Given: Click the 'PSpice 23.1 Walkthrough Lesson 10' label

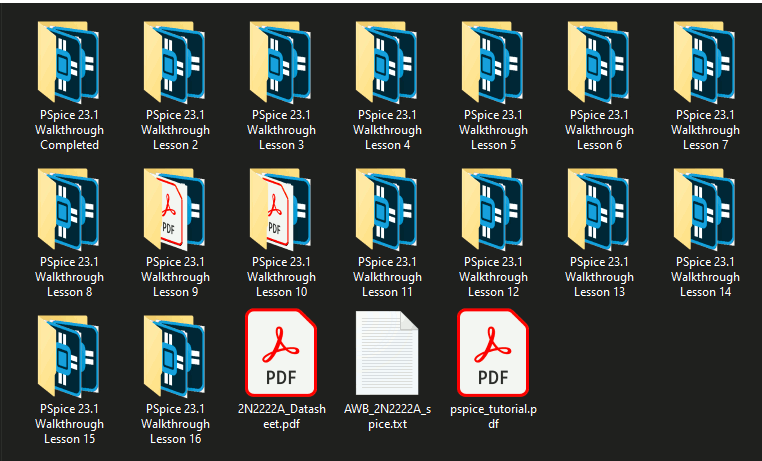Looking at the screenshot, I should point(281,277).
